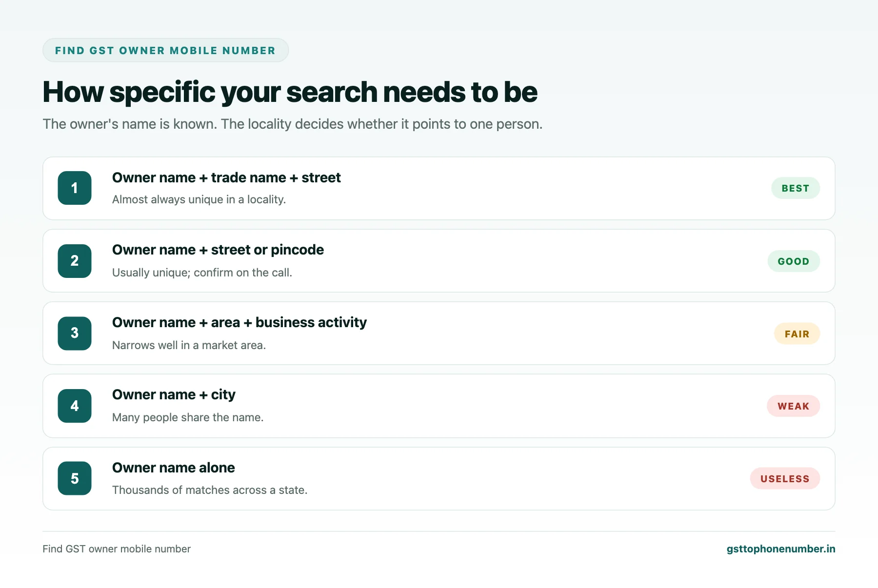Click the number 4 badge icon
Screen dimensions: 878x588
click(x=75, y=406)
